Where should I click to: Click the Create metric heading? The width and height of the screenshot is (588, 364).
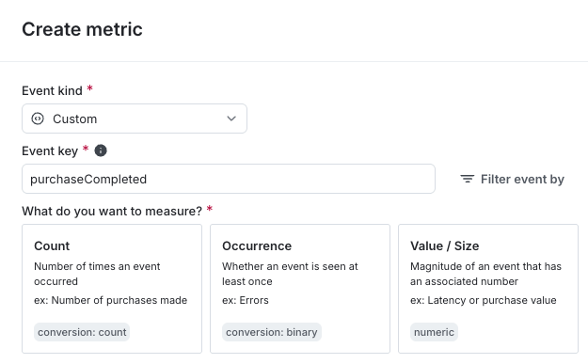click(82, 29)
